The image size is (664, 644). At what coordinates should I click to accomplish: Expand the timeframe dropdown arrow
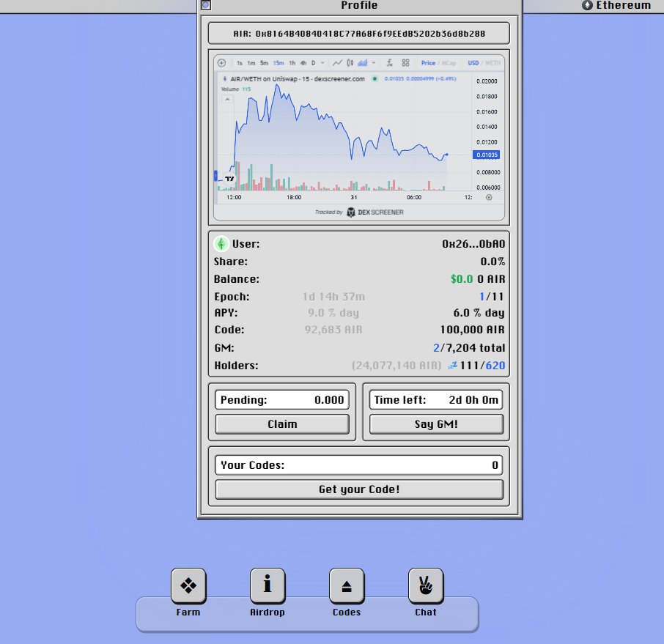[x=322, y=63]
